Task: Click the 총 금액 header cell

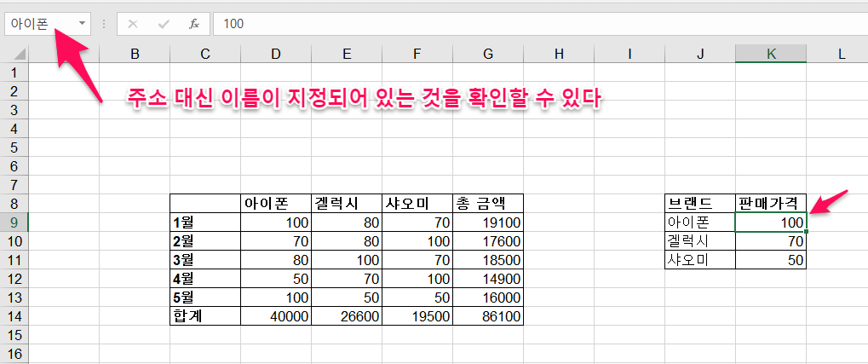Action: pos(488,204)
